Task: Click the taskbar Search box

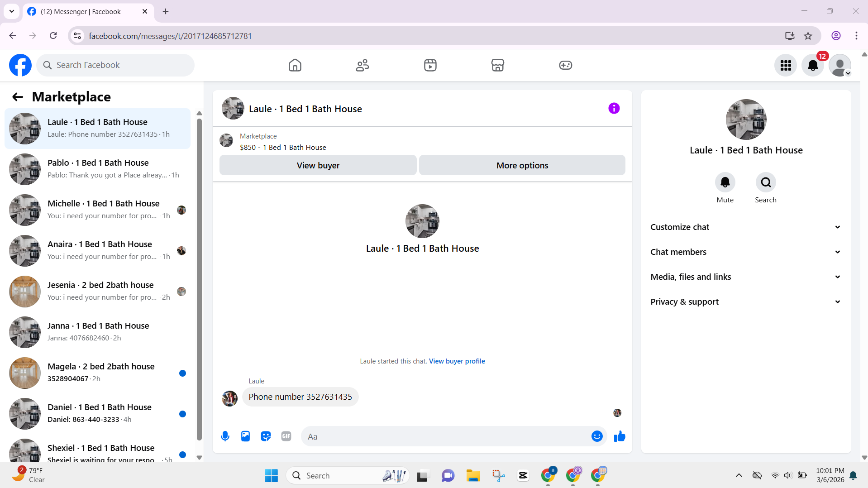Action: tap(347, 476)
